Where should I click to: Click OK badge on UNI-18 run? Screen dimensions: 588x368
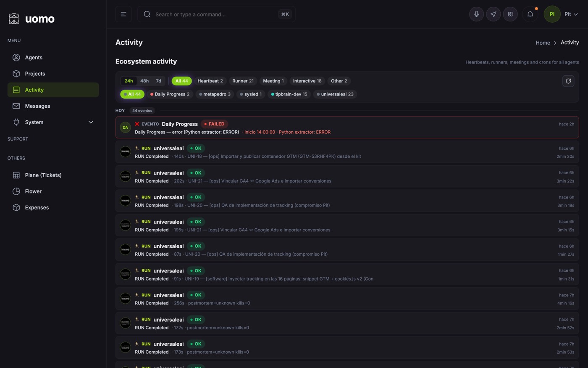(x=196, y=148)
